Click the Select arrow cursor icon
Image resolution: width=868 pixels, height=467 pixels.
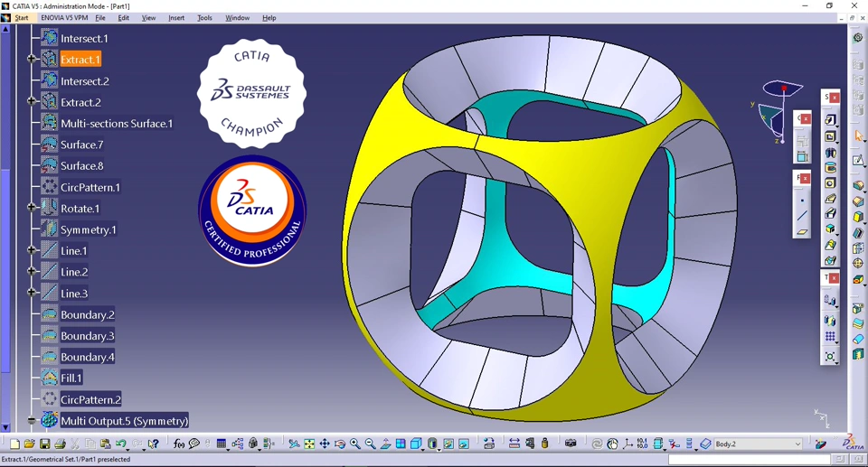point(859,135)
